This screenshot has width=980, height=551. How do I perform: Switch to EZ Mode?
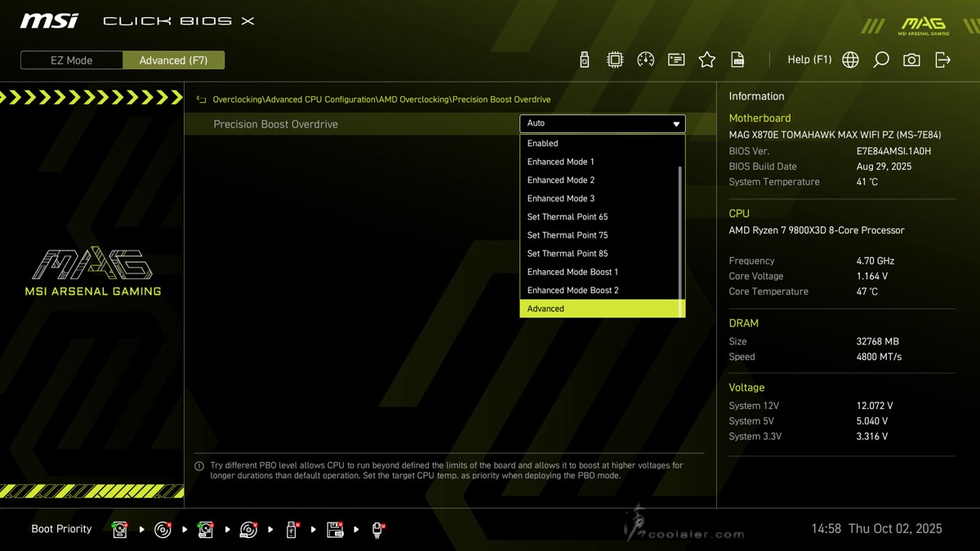(x=72, y=60)
